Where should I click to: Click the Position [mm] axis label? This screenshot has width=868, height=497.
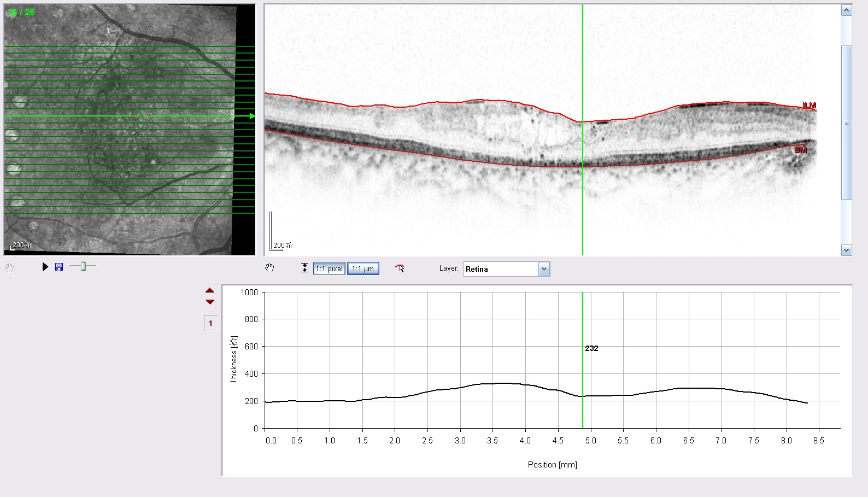552,465
